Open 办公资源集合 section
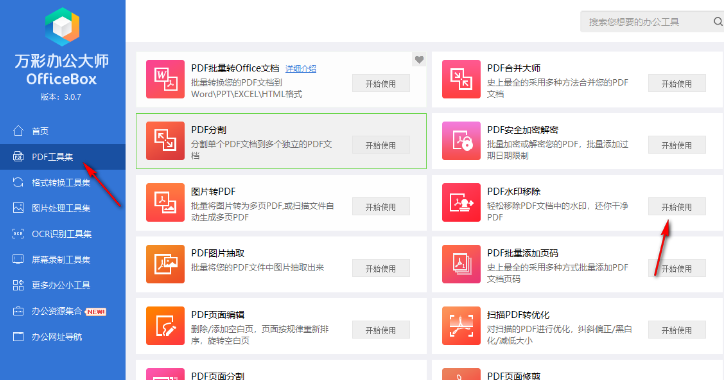 click(62, 311)
